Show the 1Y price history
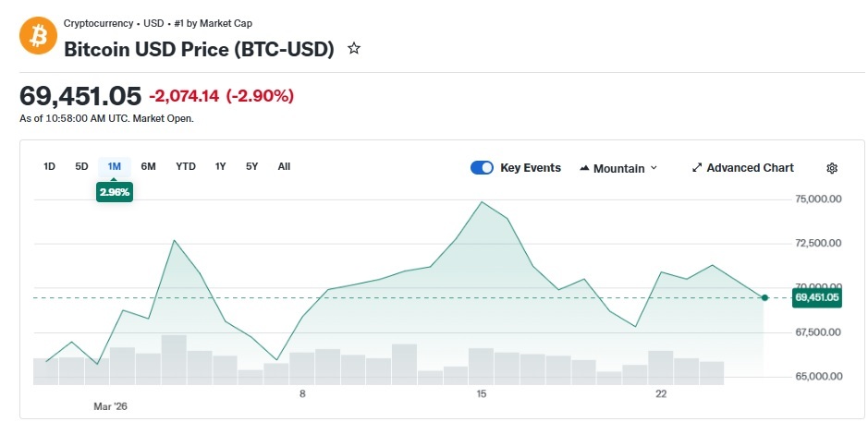Image resolution: width=868 pixels, height=422 pixels. tap(220, 166)
